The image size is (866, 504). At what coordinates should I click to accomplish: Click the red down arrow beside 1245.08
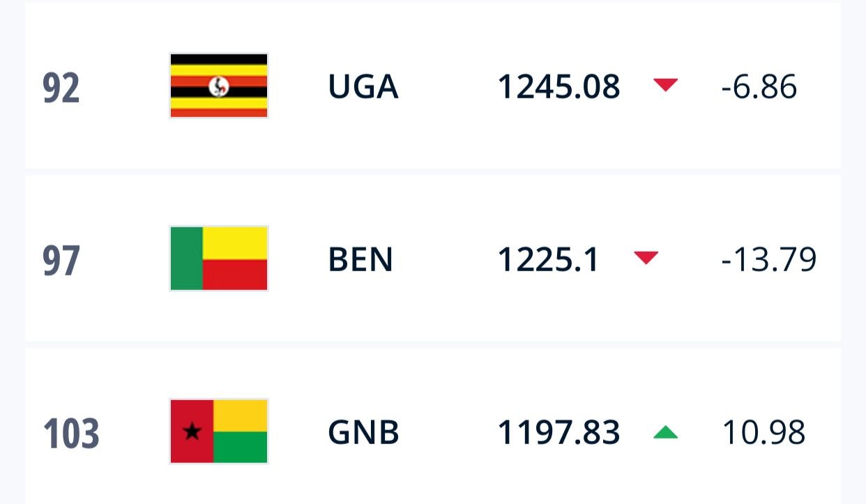[x=665, y=85]
